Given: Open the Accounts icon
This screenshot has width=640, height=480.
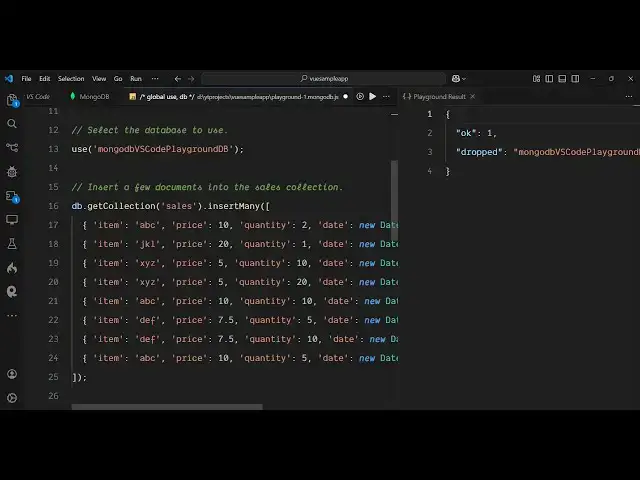Looking at the screenshot, I should tap(12, 374).
